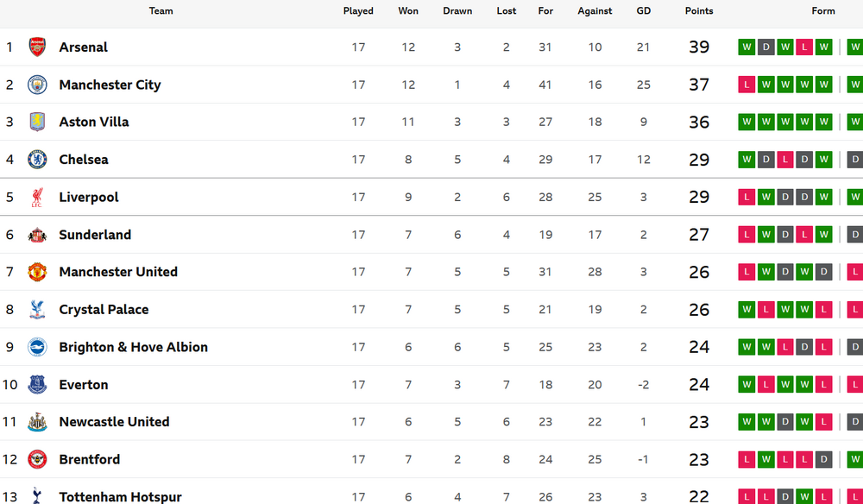Image resolution: width=863 pixels, height=504 pixels.
Task: Click the Everton club crest
Action: [x=37, y=385]
